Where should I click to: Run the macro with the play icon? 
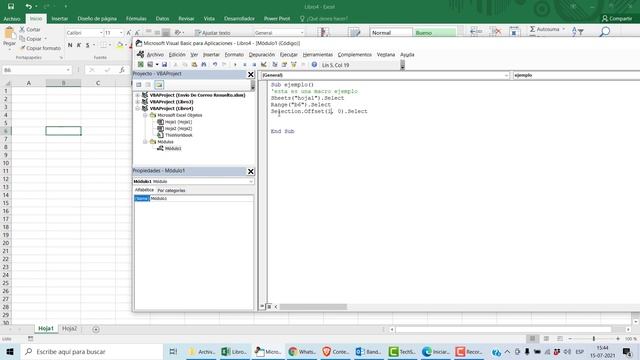point(235,64)
